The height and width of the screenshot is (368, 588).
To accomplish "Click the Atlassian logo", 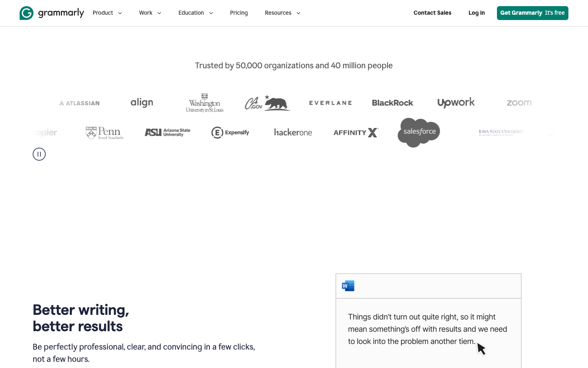I will (80, 103).
